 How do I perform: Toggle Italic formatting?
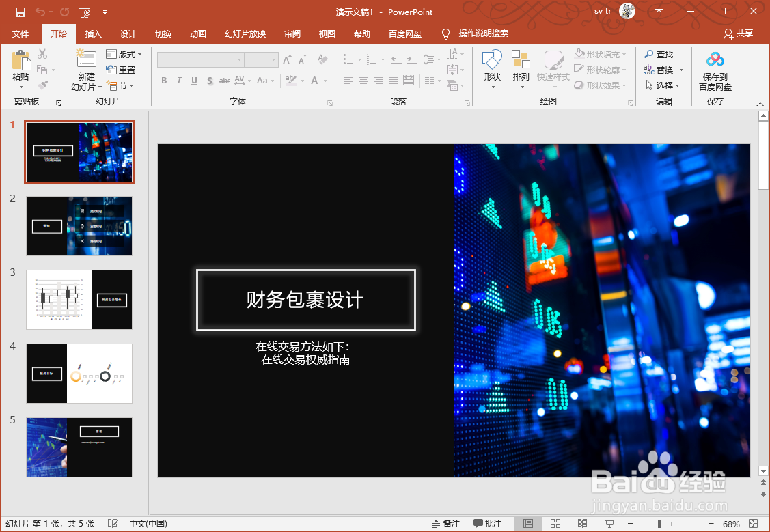click(179, 81)
